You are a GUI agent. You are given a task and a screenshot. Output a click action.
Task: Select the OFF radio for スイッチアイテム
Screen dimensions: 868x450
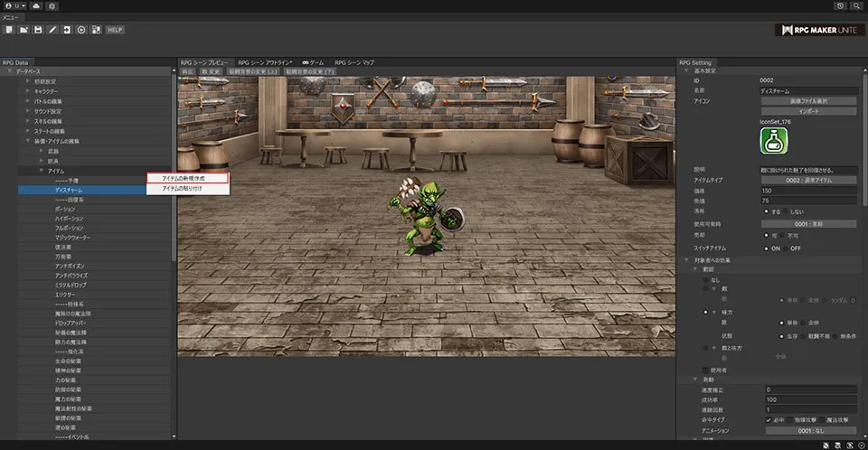coord(787,248)
